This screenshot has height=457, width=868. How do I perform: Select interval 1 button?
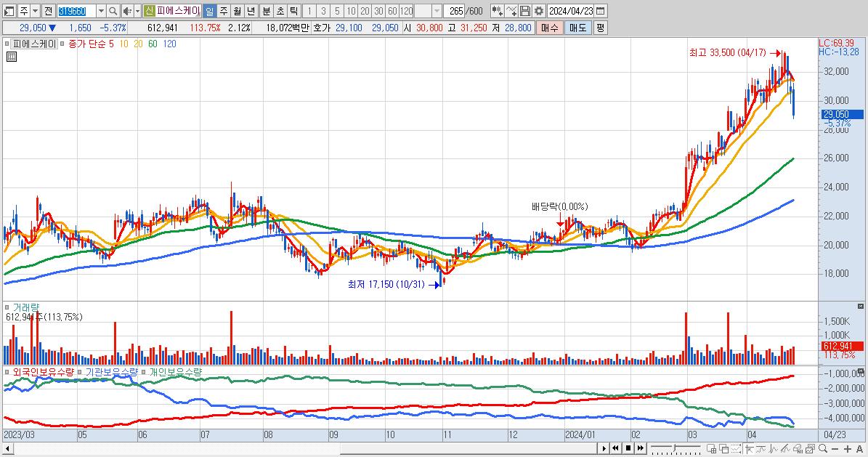[309, 10]
